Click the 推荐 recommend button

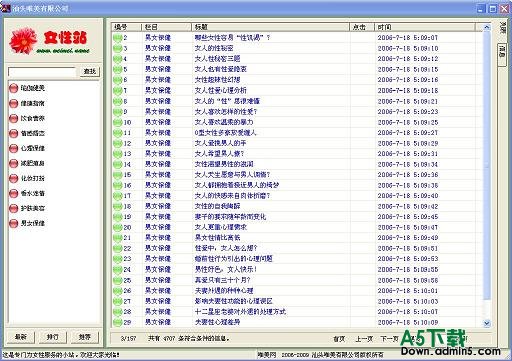coord(85,337)
